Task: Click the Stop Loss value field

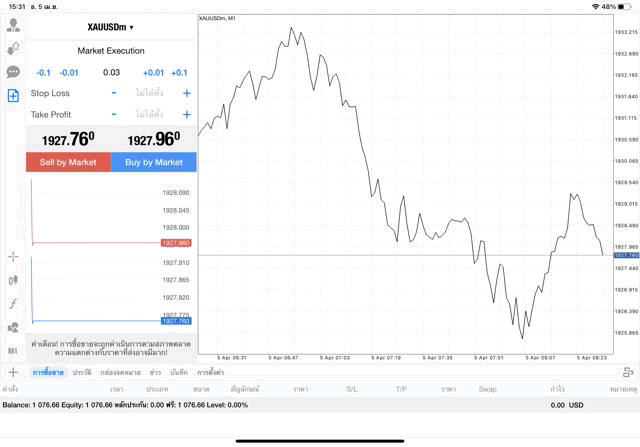Action: pyautogui.click(x=150, y=93)
